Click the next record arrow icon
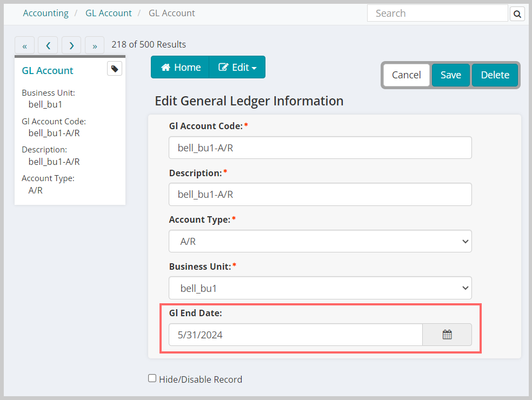This screenshot has height=400, width=532. (x=71, y=45)
